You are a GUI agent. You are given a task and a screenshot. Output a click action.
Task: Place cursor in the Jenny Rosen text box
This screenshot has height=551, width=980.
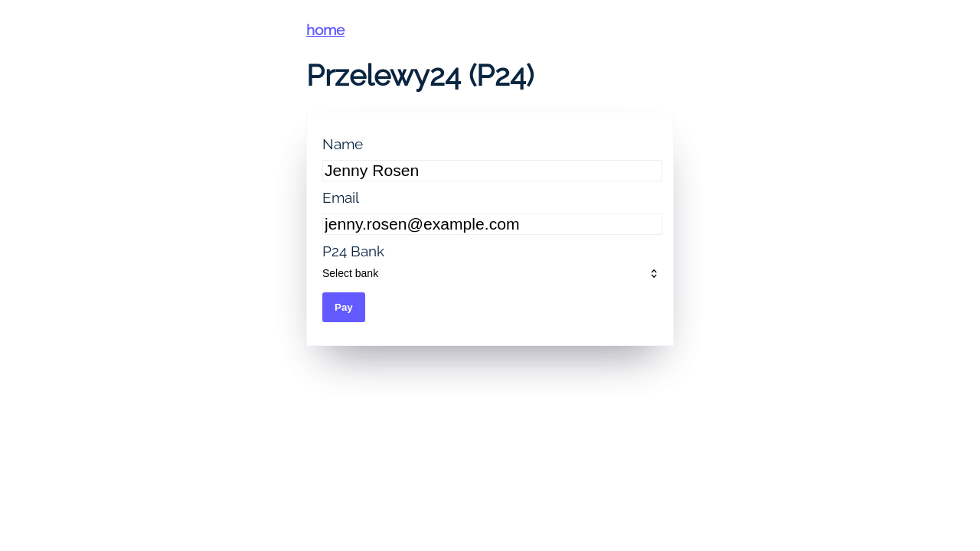(x=492, y=171)
